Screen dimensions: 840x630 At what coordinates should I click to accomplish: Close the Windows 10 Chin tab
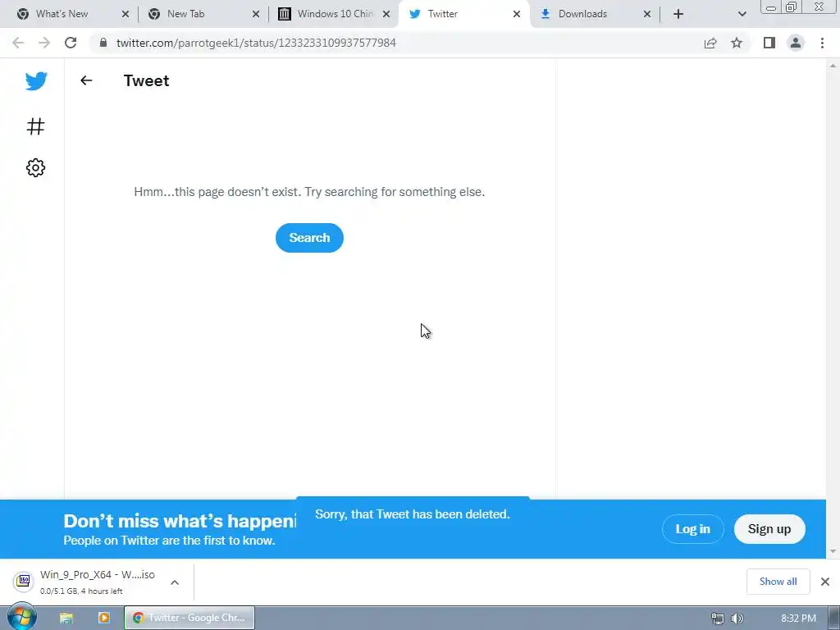click(x=386, y=14)
